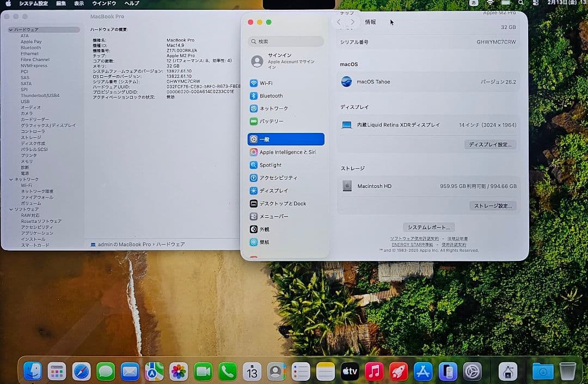The height and width of the screenshot is (384, 588).
Task: Select the 一般 sidebar item
Action: 286,139
